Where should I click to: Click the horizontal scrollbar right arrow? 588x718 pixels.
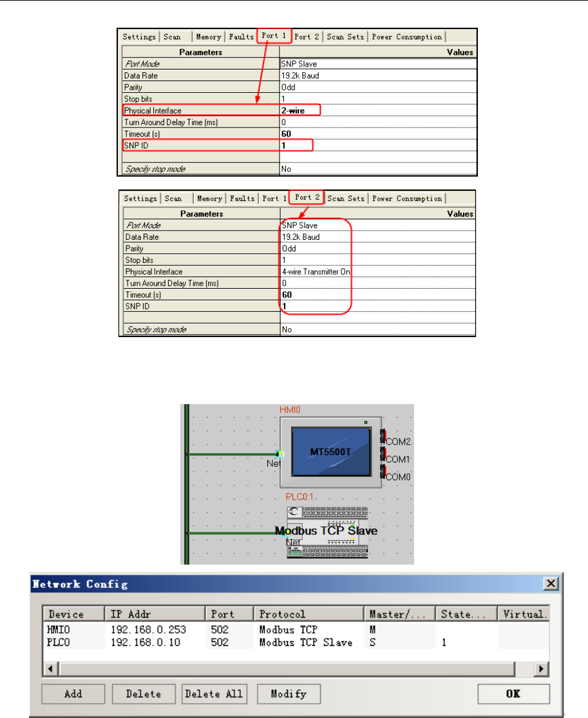(x=542, y=669)
